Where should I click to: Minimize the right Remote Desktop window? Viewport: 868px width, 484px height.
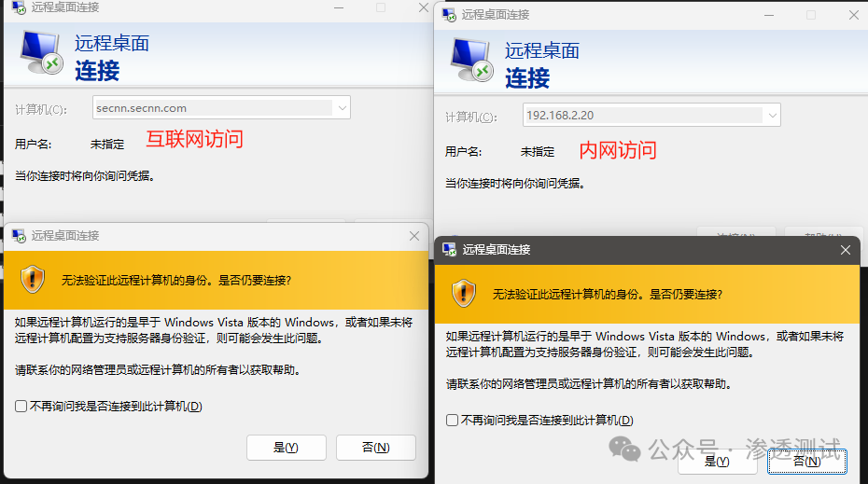pos(769,15)
